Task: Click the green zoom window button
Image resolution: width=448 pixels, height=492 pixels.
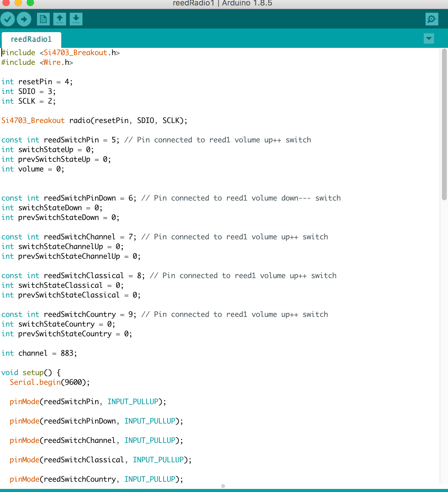Action: pos(30,3)
